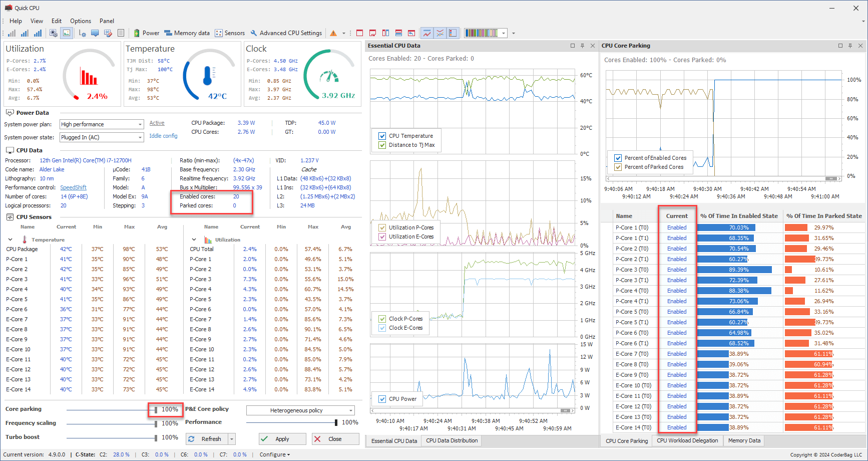Expand the P&E Core policy dropdown
Viewport: 868px width, 461px height.
point(350,410)
